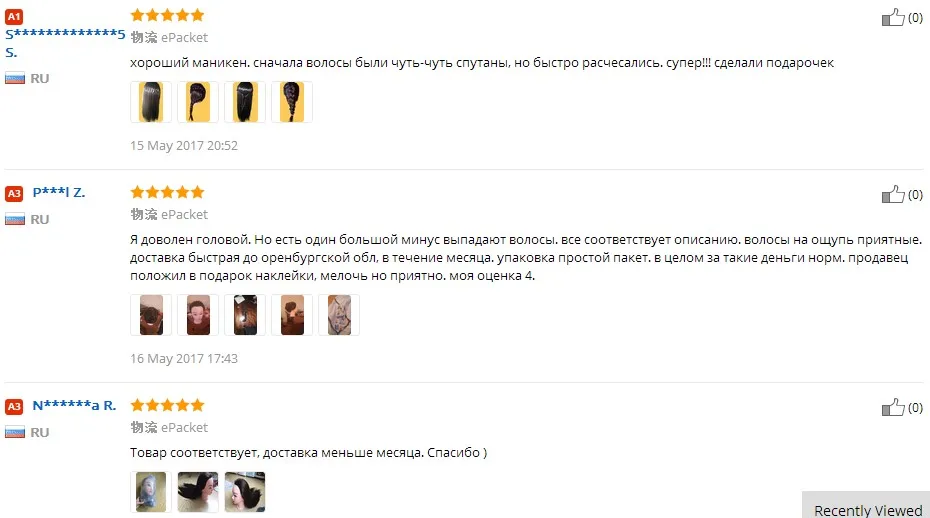Click thumbs-up on P***l Z.'s review
The image size is (930, 518).
[x=893, y=195]
